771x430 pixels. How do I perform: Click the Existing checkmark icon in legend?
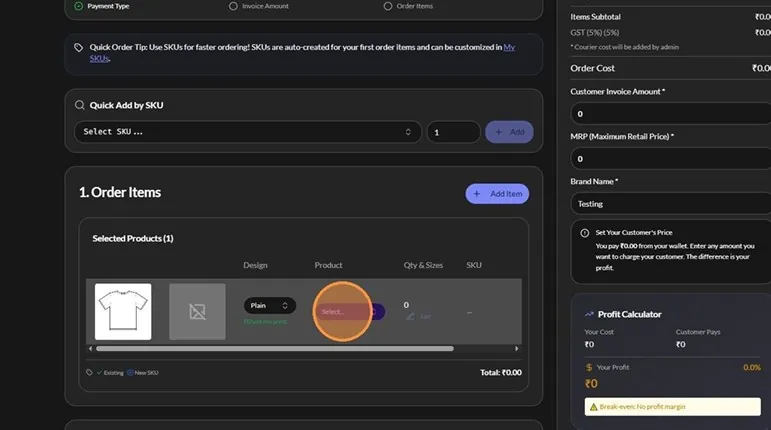tap(99, 373)
